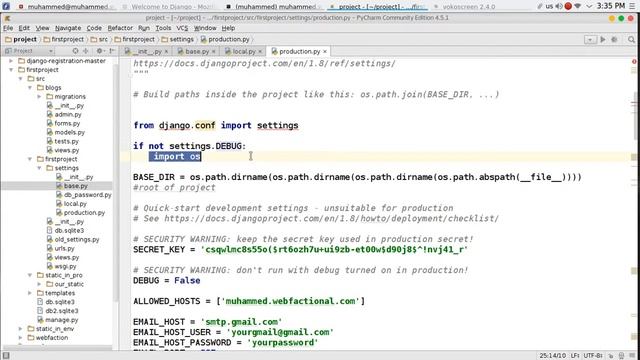Screen dimensions: 640x360
Task: Collapse the firstproject root folder
Action: click(11, 70)
